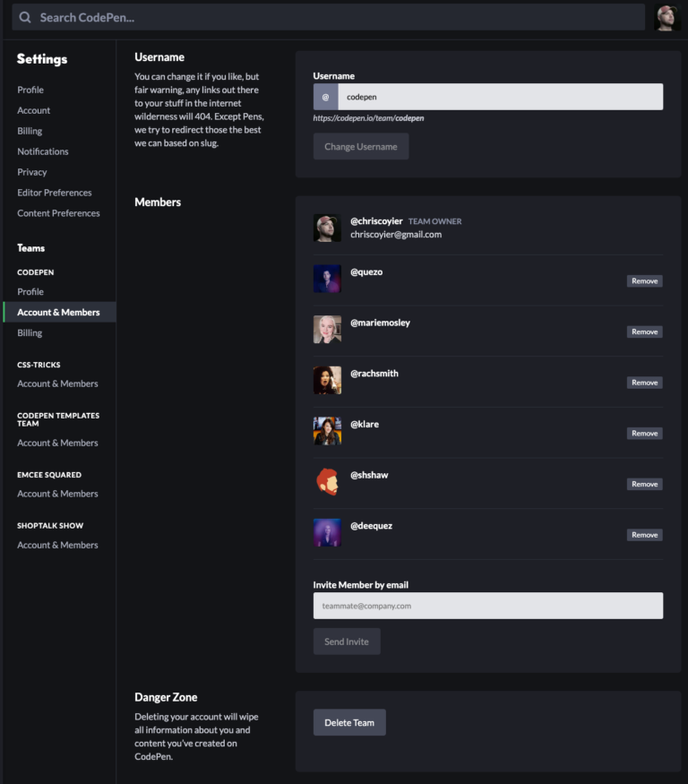Click the Change Username button
The width and height of the screenshot is (688, 784).
360,146
